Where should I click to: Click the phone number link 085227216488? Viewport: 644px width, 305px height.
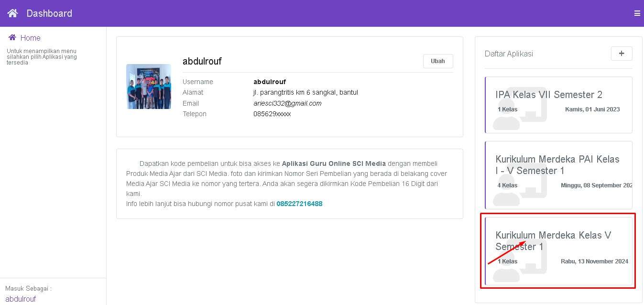point(299,204)
